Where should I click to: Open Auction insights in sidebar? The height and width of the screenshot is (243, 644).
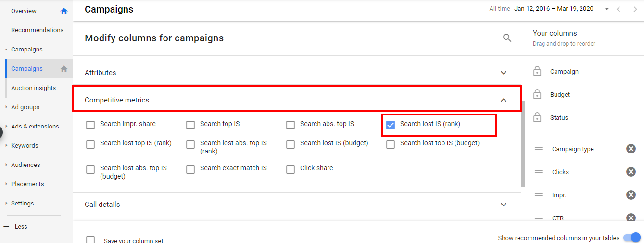point(34,88)
